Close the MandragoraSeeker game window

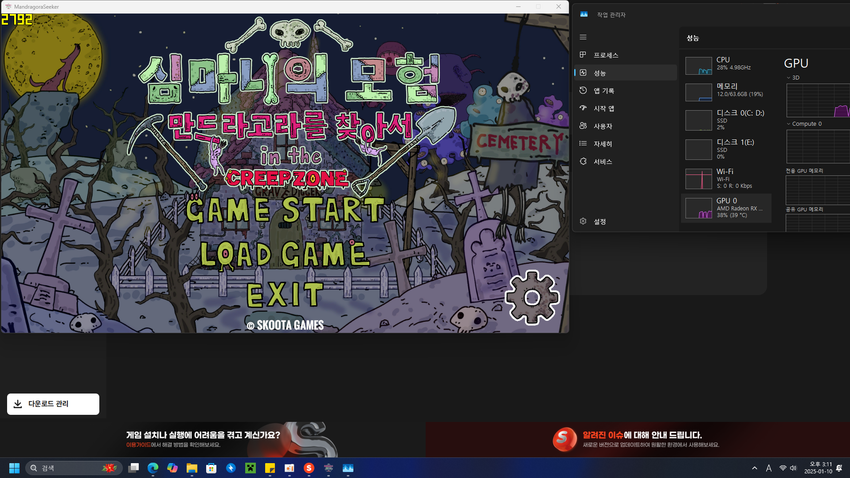point(558,7)
